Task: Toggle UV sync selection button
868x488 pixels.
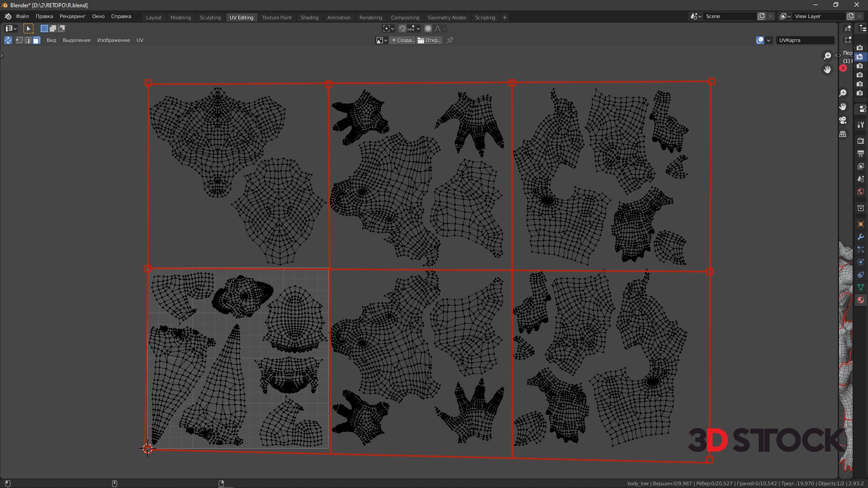Action: point(8,40)
